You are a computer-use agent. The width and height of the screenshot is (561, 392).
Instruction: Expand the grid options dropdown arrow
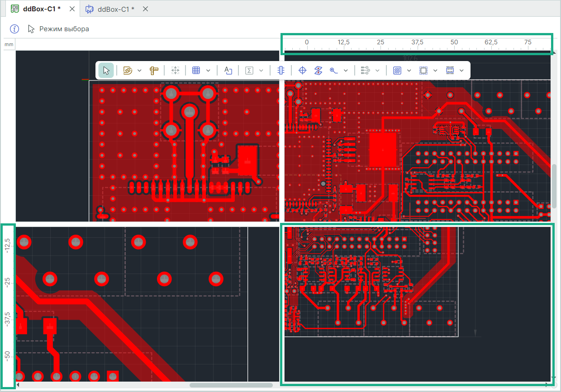pyautogui.click(x=208, y=71)
